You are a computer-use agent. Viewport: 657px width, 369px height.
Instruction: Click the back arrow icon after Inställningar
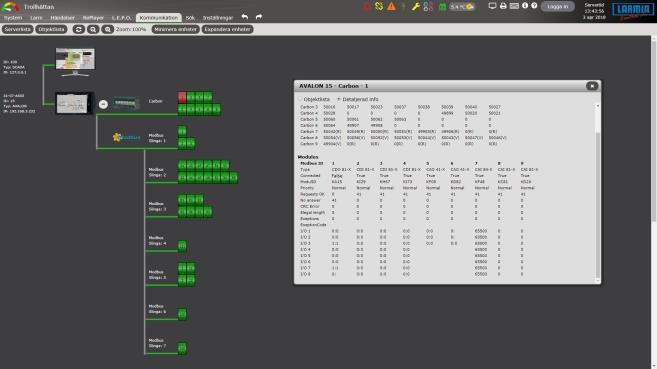click(245, 17)
